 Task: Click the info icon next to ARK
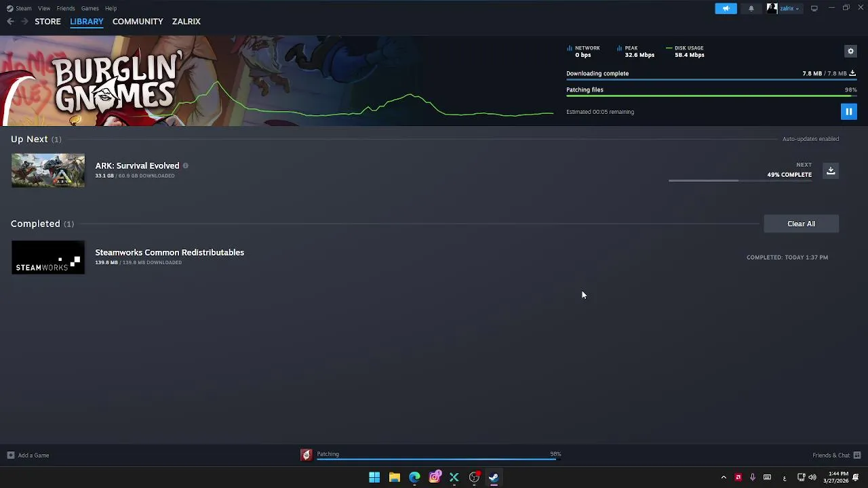pyautogui.click(x=185, y=165)
